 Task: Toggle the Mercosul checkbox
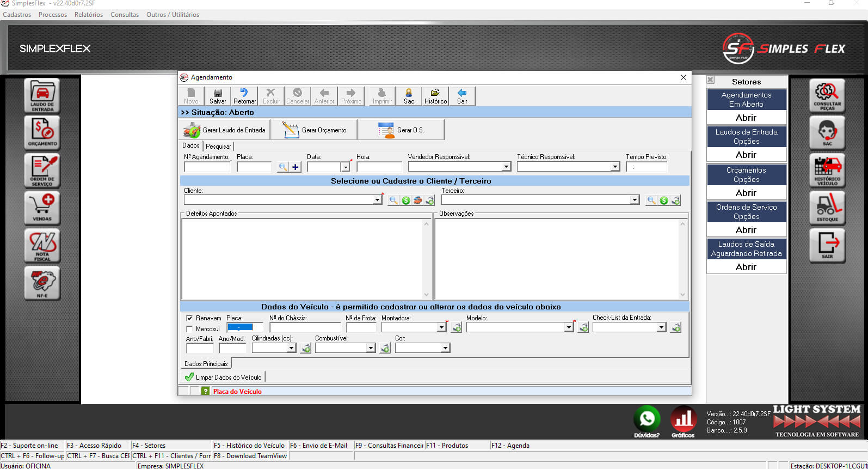(189, 329)
